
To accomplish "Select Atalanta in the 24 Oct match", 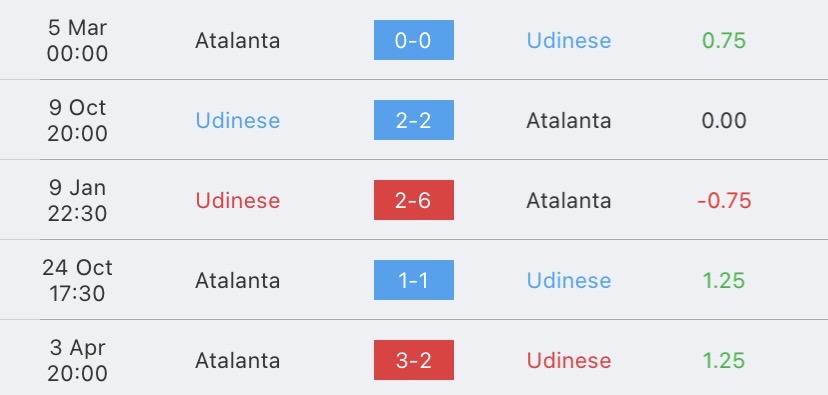I will [x=238, y=280].
